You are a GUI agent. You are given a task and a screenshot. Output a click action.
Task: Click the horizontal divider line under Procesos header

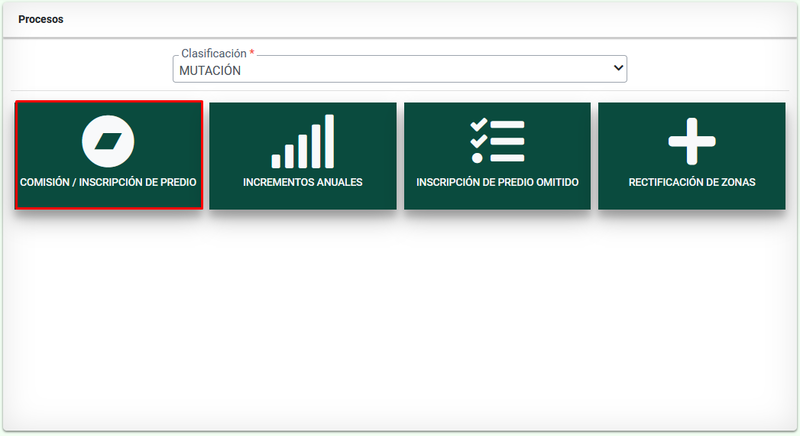[400, 38]
